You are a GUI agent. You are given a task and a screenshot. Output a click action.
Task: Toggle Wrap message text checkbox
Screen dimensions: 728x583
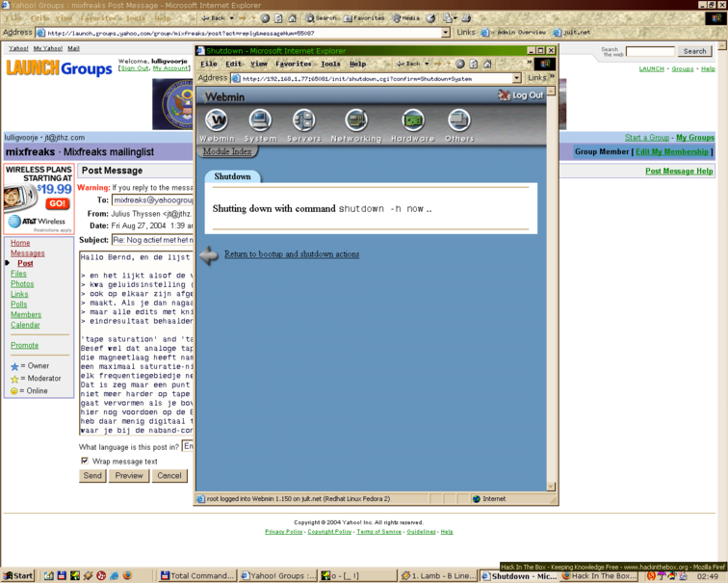[x=85, y=461]
